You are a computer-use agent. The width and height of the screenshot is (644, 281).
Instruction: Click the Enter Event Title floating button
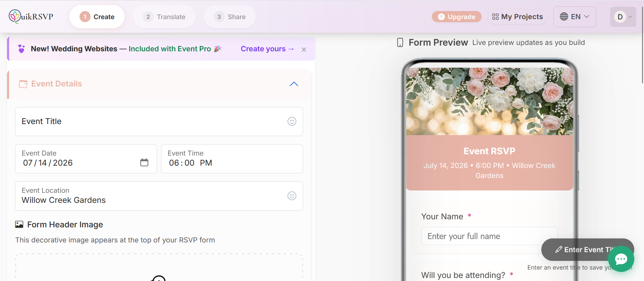(x=588, y=249)
